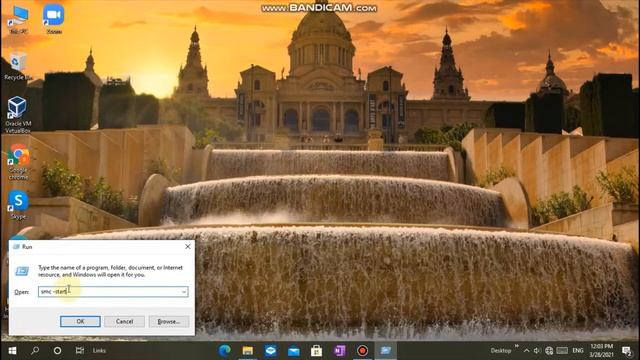The width and height of the screenshot is (640, 360).
Task: Open the This PC desktop icon
Action: (18, 19)
